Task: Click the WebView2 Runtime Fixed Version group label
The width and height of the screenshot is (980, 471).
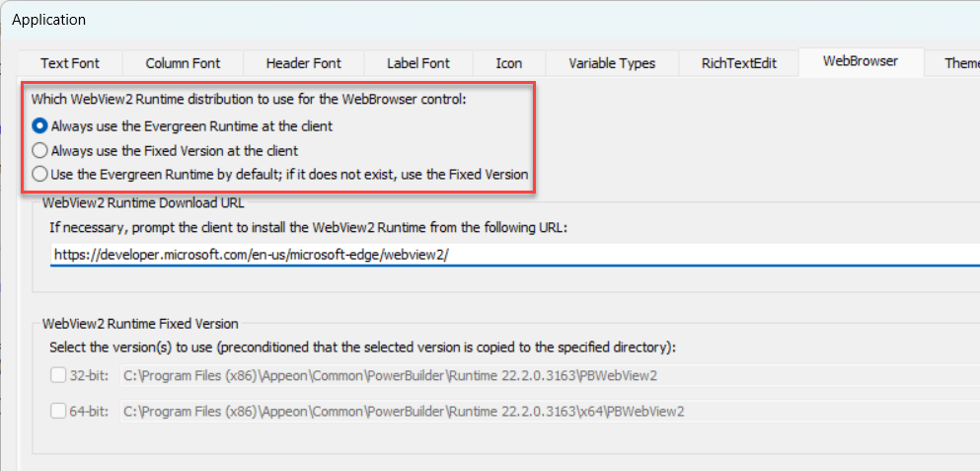Action: point(140,324)
